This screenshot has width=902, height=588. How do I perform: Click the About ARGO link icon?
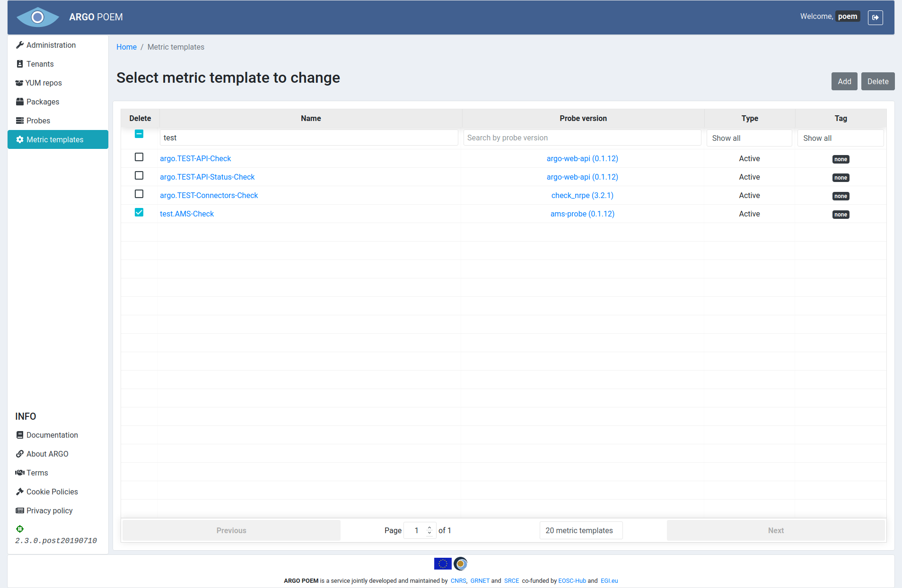19,454
